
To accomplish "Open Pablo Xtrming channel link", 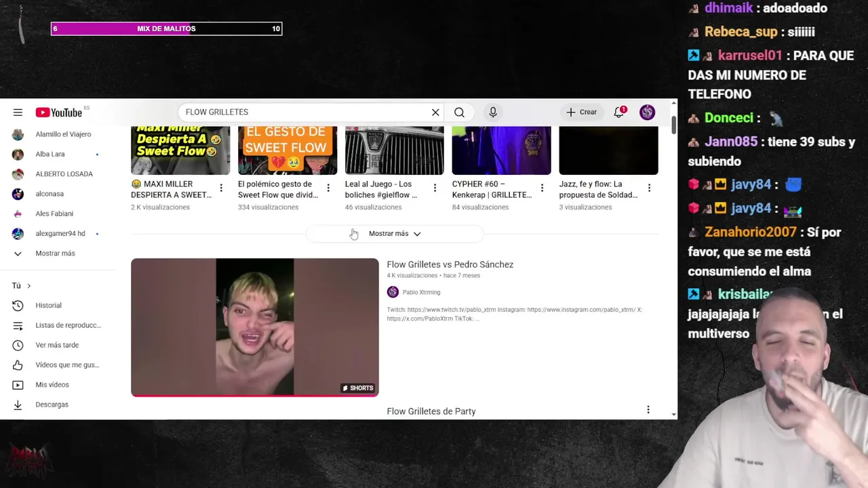I will pyautogui.click(x=421, y=292).
